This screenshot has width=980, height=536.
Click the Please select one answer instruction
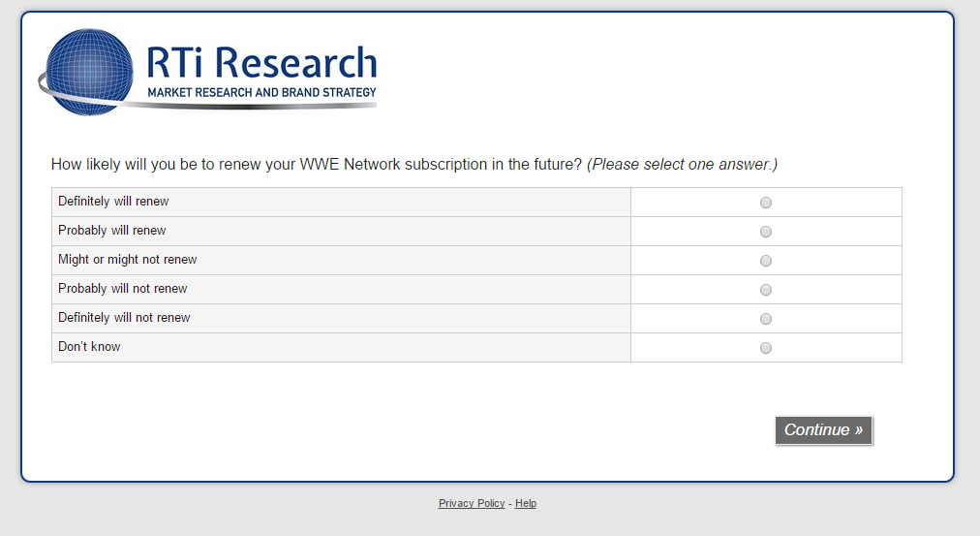coord(682,165)
